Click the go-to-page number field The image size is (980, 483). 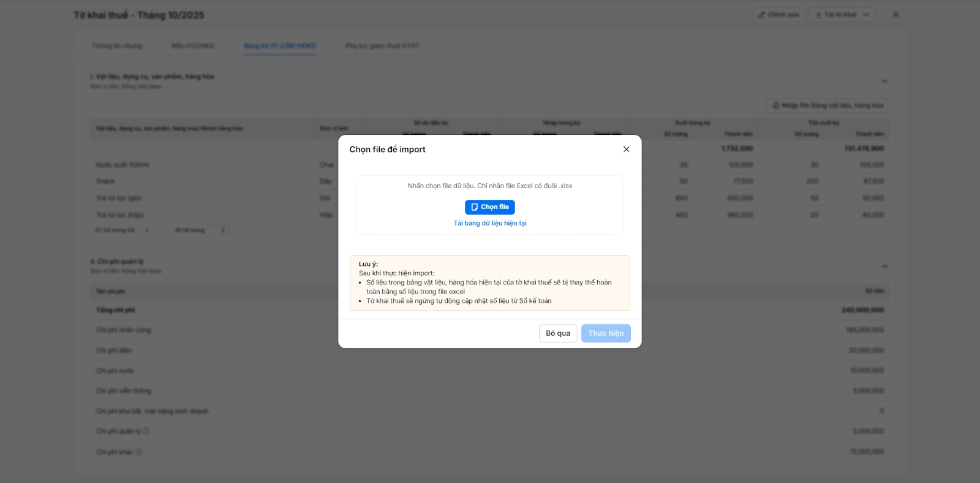pyautogui.click(x=218, y=230)
